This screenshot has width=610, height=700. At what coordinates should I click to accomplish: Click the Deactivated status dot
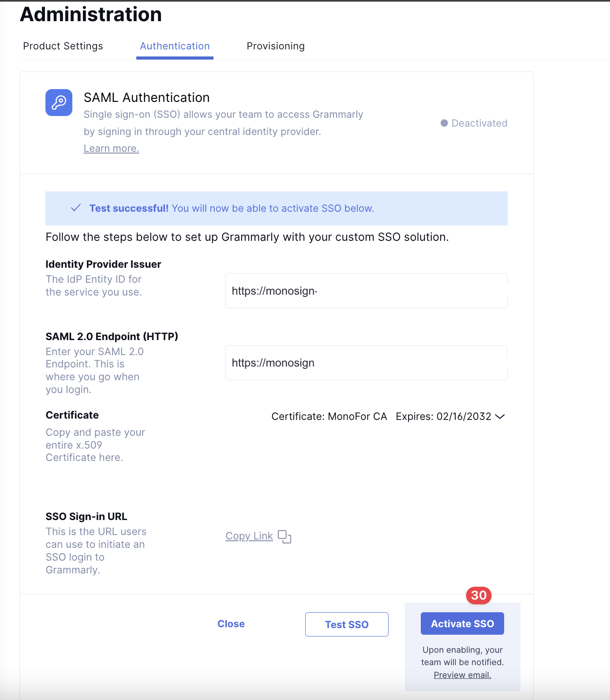coord(444,123)
